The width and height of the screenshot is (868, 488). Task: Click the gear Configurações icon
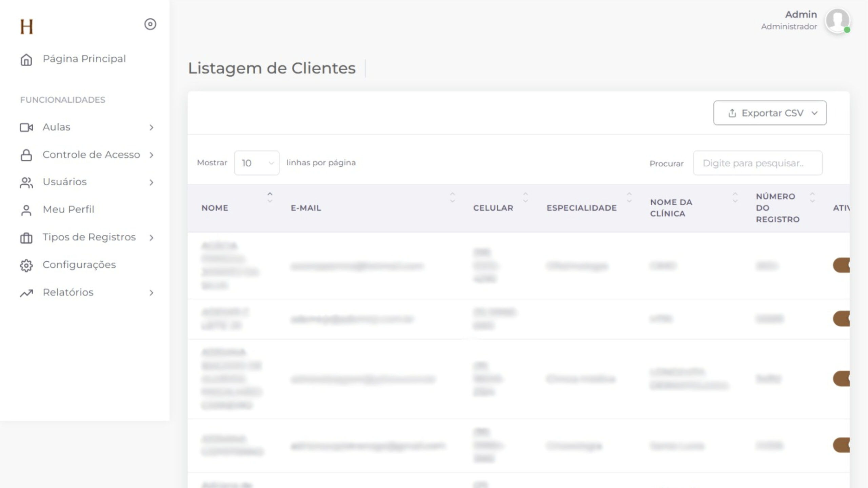coord(26,265)
